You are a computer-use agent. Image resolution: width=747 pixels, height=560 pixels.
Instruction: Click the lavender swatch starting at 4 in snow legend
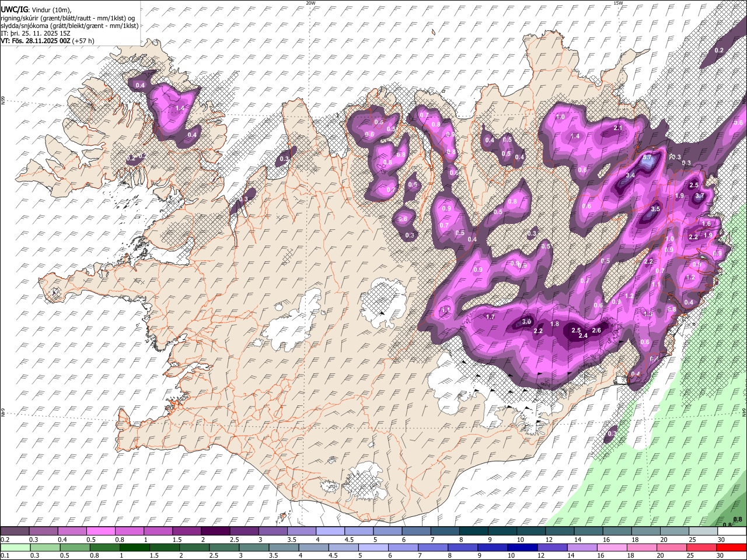tap(330, 531)
